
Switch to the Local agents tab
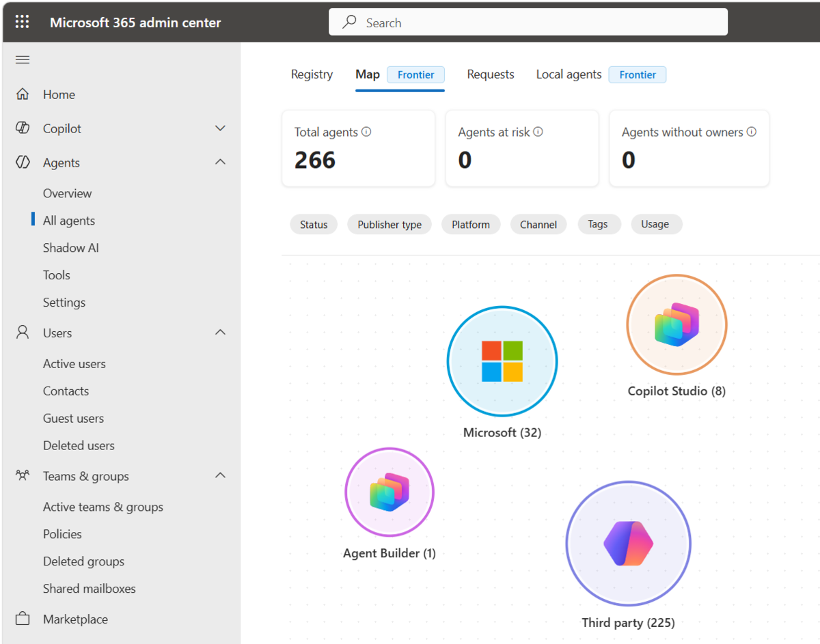pyautogui.click(x=569, y=74)
